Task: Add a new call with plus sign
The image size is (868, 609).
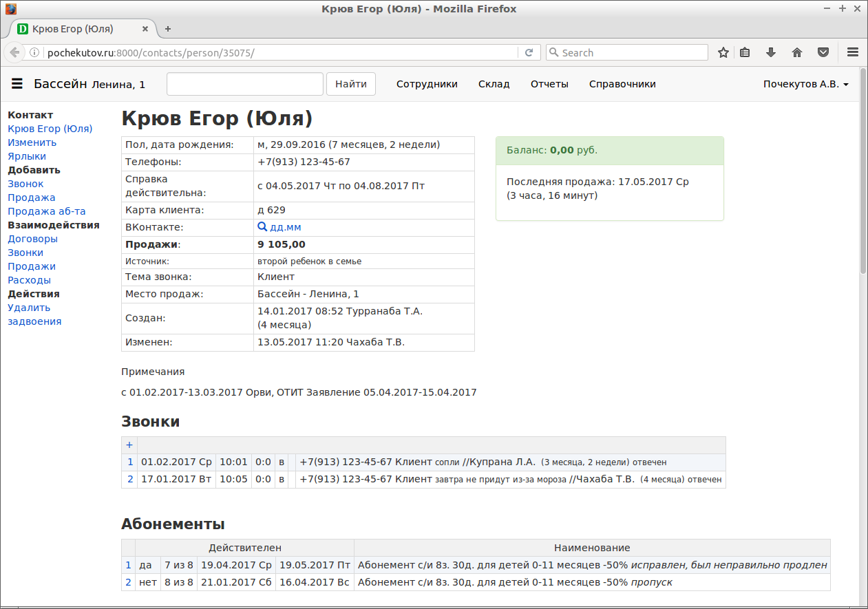Action: pos(129,445)
